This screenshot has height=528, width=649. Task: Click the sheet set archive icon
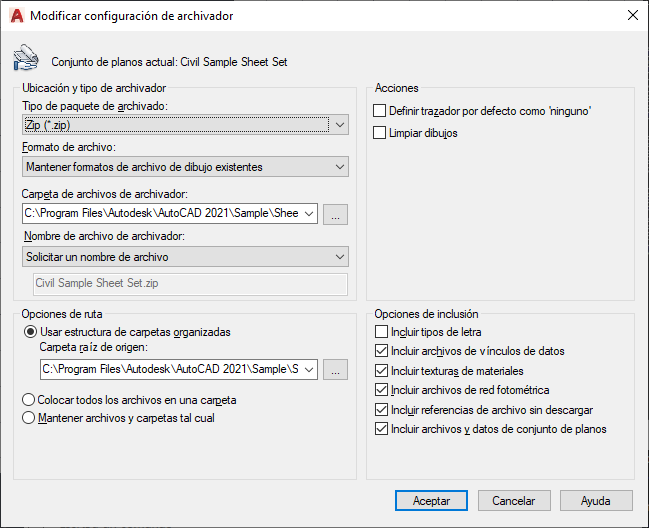(x=26, y=57)
